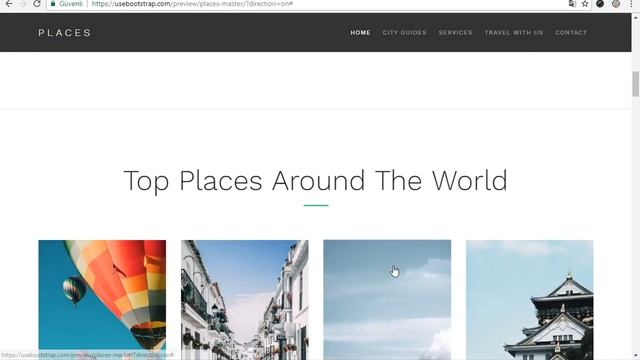
Task: Go back with the browser back arrow
Action: point(9,4)
